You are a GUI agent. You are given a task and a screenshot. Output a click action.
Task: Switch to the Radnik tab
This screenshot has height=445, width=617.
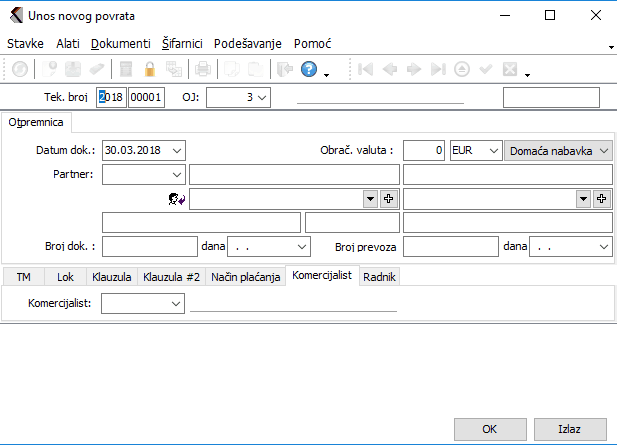coord(379,276)
